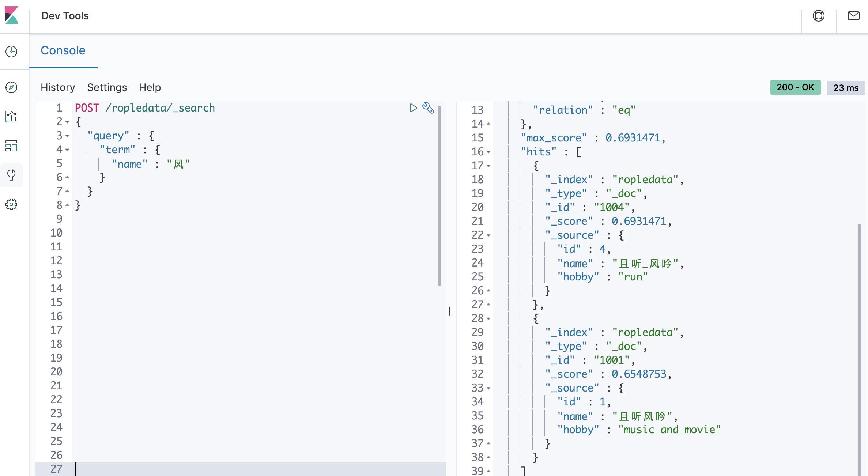The width and height of the screenshot is (868, 476).
Task: Toggle fold marker at editor line 8
Action: [x=67, y=205]
